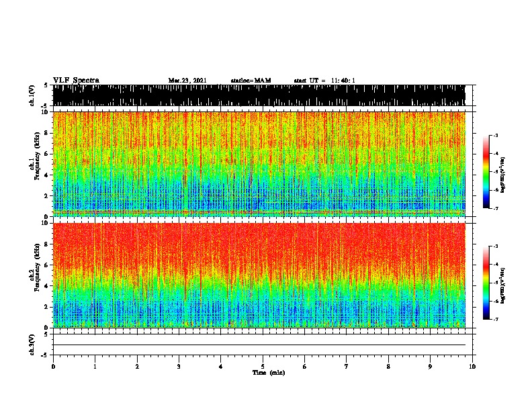Click the time axis tick label '10'
The height and width of the screenshot is (411, 532).
click(x=472, y=366)
